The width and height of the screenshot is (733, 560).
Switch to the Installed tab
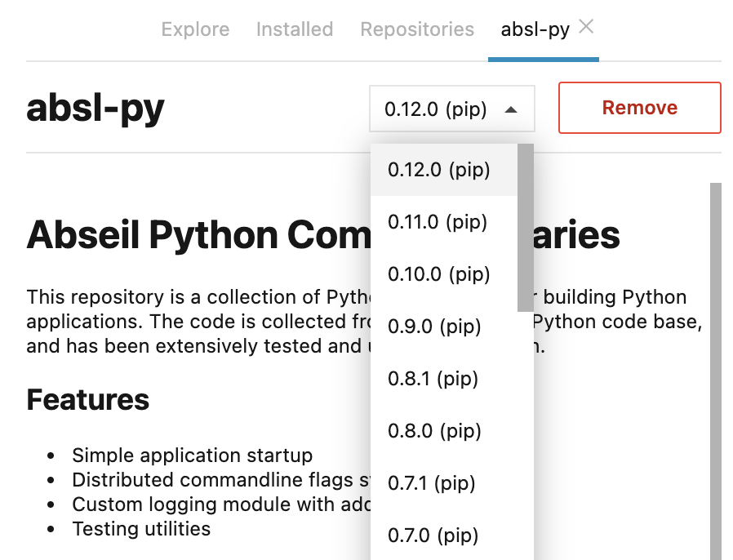coord(295,29)
